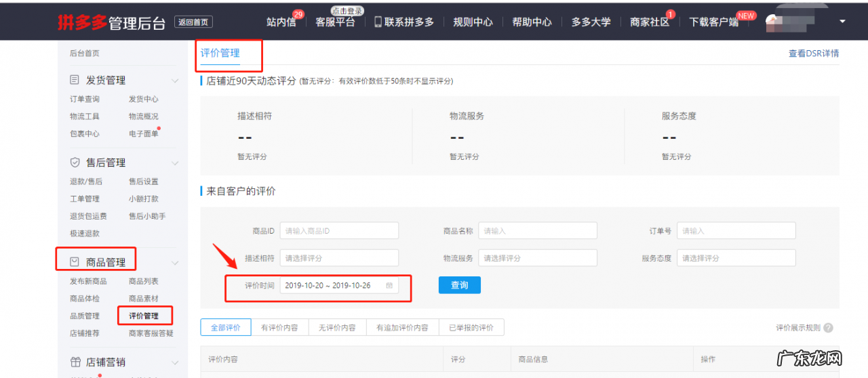868x378 pixels.
Task: Open 售后小助手
Action: click(x=147, y=216)
